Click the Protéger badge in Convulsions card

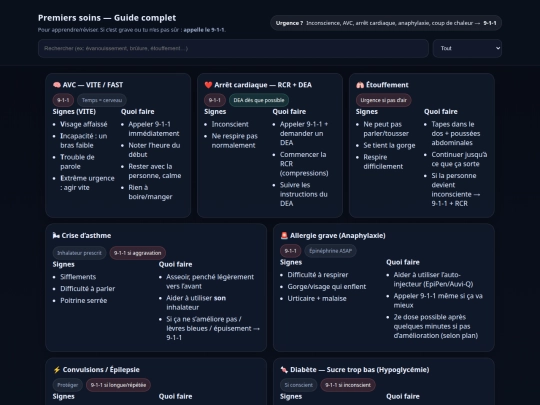tap(68, 385)
